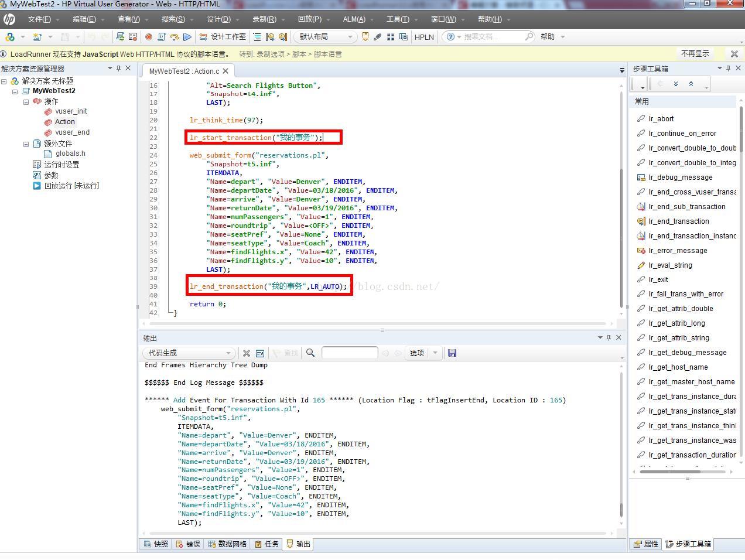Screen dimensions: 745x560
Task: Click the brush/clean toolbar icon
Action: (378, 36)
